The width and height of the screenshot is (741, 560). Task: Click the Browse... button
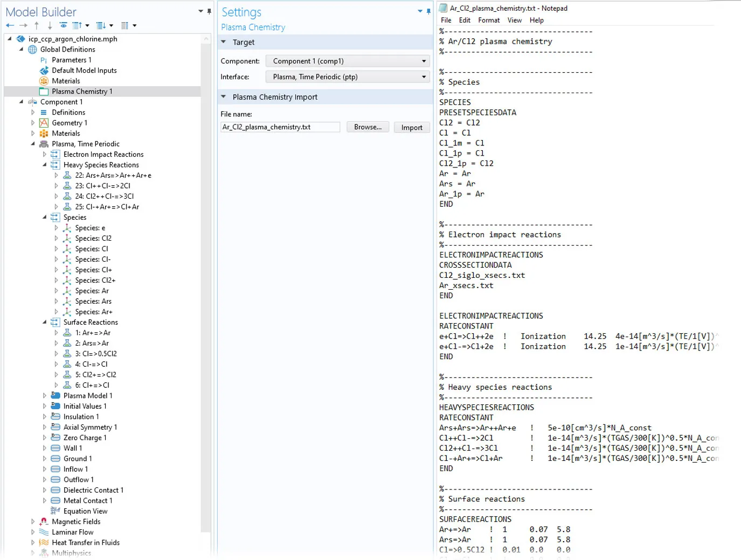[368, 127]
